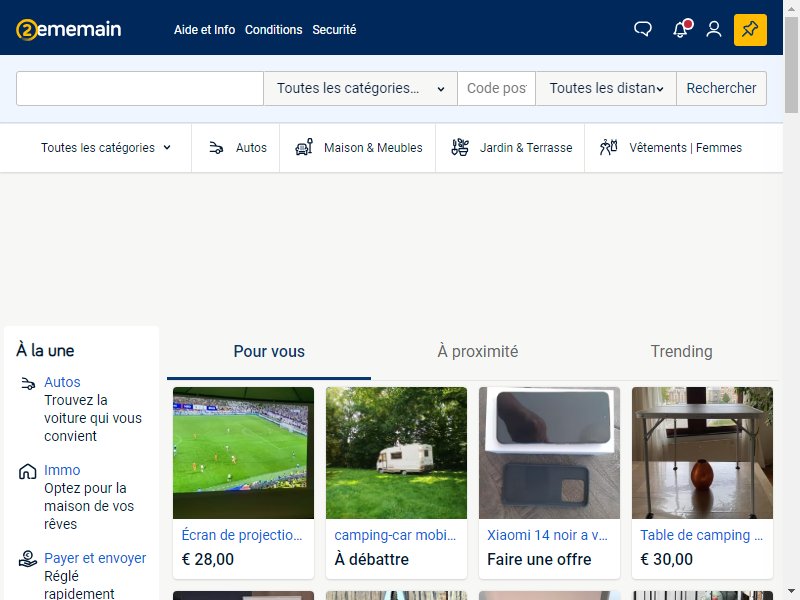Click the car icon in the À la une sidebar
The image size is (800, 600).
28,384
